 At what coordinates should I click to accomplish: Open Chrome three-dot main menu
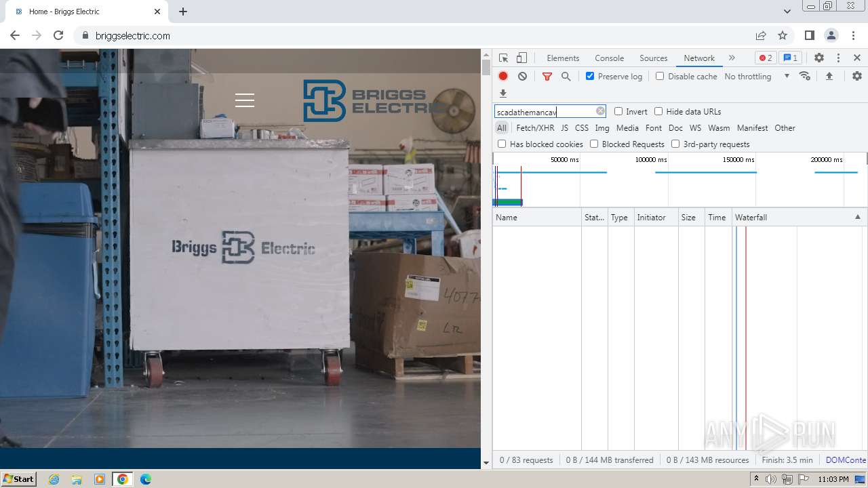pos(854,35)
